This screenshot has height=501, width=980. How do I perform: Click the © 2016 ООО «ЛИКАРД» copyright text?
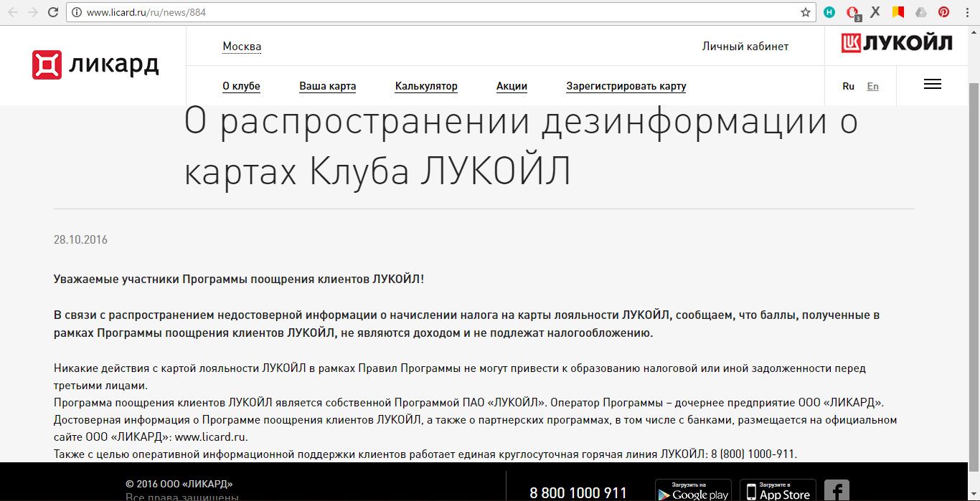(x=179, y=484)
